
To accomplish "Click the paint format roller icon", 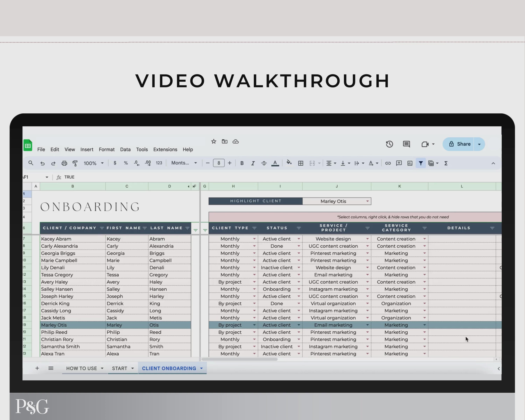I will [75, 163].
